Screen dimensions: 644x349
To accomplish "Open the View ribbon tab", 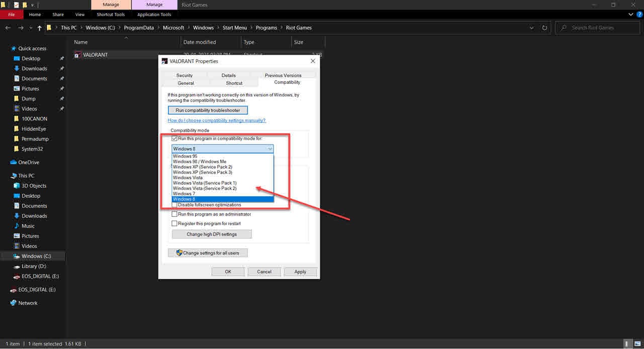I will (x=80, y=15).
